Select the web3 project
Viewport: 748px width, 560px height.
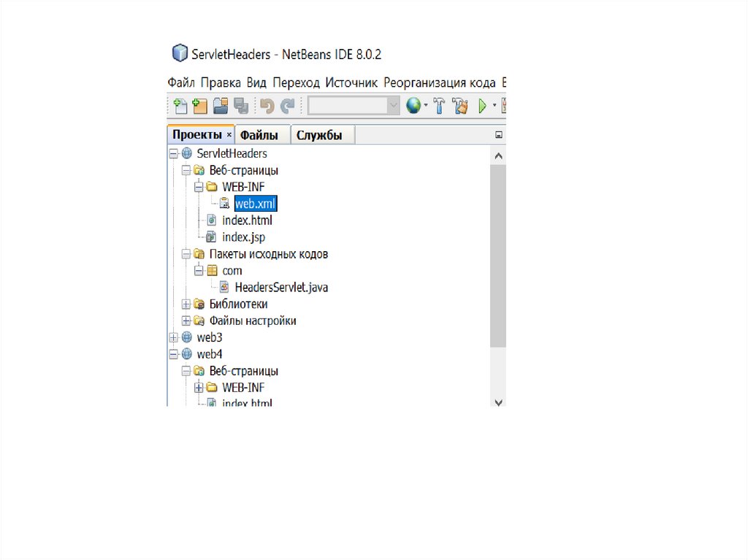pos(210,338)
